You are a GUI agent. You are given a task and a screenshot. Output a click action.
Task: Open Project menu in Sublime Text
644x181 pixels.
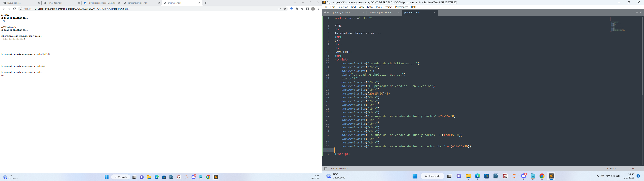(x=388, y=7)
